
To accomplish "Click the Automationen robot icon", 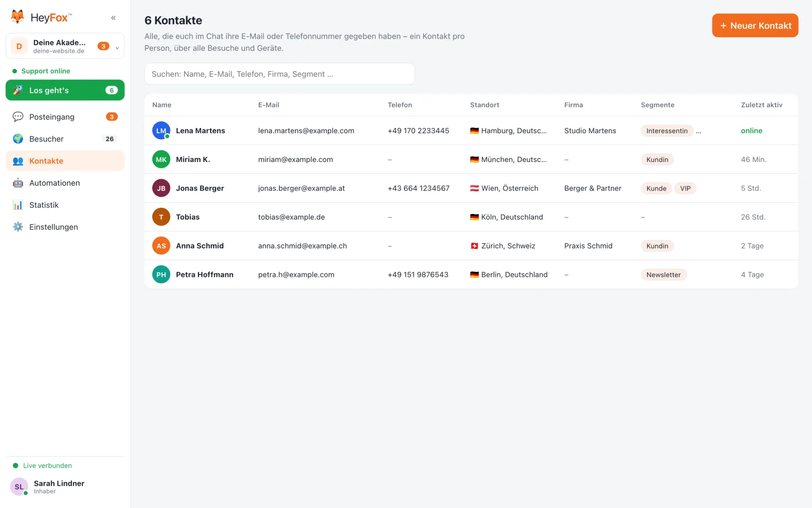I will pos(18,183).
